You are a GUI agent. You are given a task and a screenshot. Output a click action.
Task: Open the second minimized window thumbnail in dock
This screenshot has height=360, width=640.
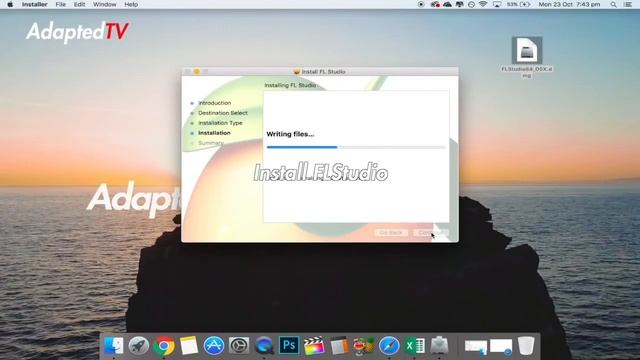501,347
